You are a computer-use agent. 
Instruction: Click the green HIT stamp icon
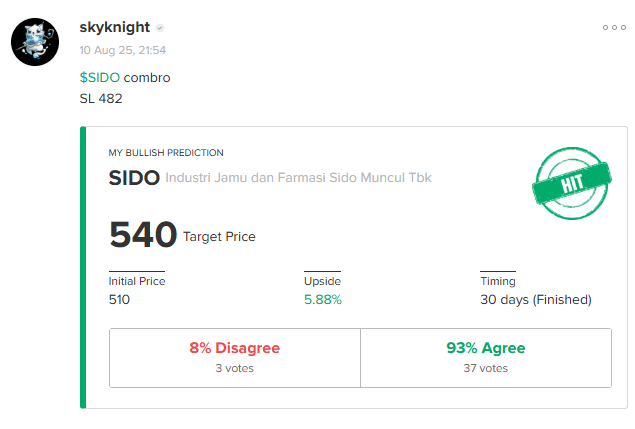pos(571,184)
